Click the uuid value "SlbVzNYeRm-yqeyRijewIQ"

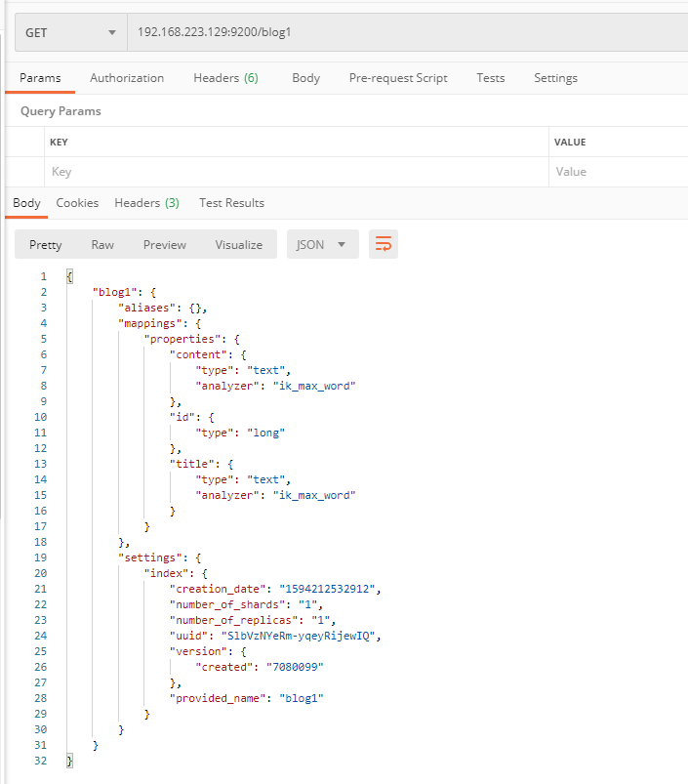tap(299, 636)
